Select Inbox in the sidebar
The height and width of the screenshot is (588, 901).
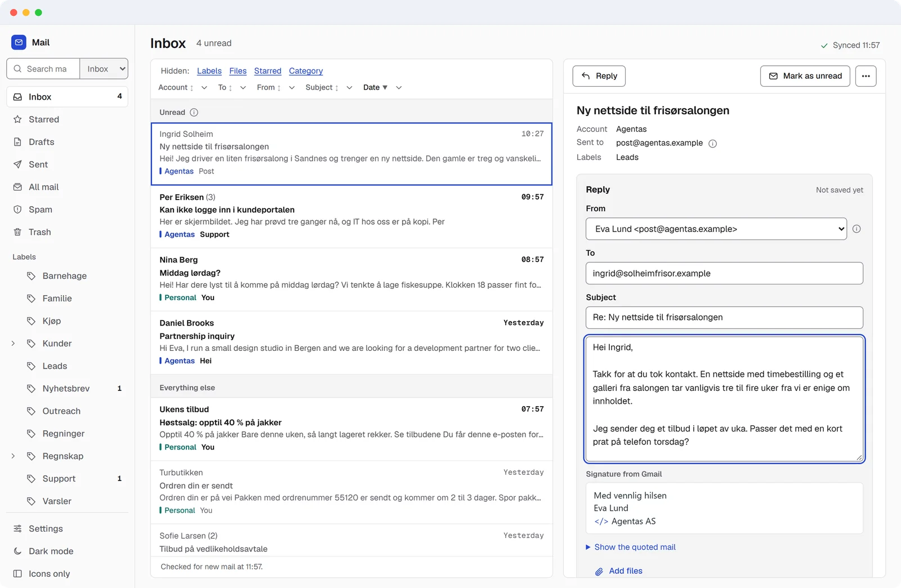(x=67, y=97)
